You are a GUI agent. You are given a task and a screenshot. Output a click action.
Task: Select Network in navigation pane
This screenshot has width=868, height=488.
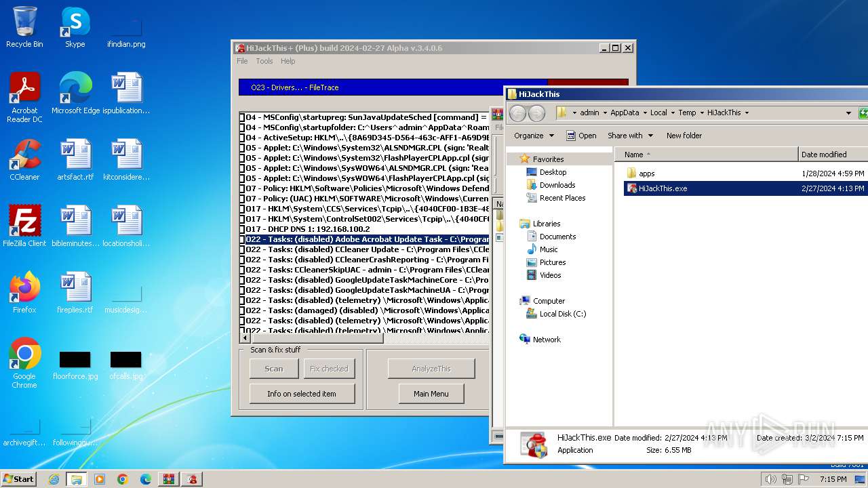547,340
